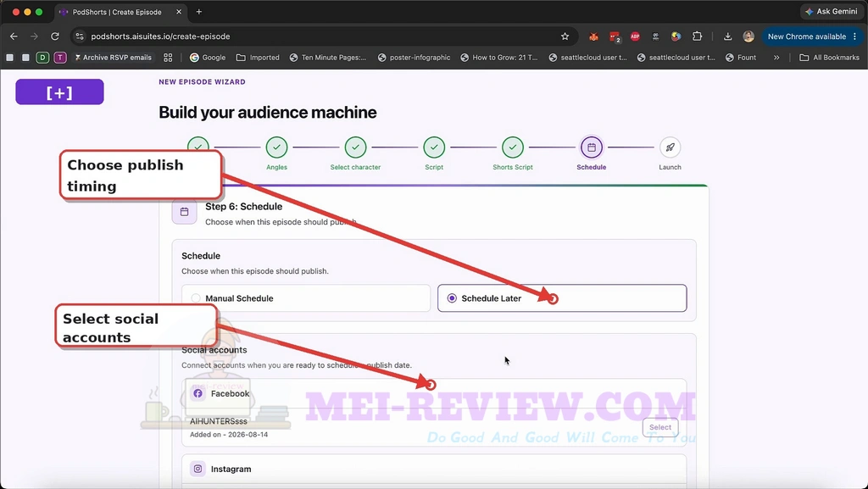Click the browser forward arrow

pyautogui.click(x=34, y=36)
